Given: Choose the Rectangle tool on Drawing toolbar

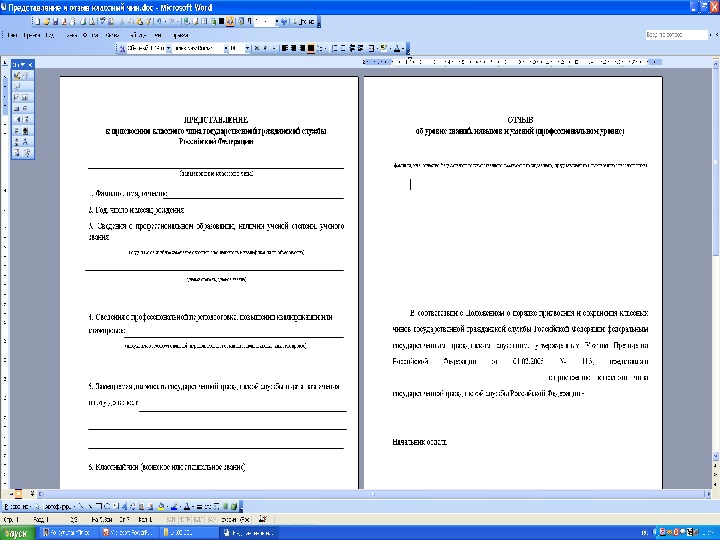Looking at the screenshot, I should pos(99,506).
